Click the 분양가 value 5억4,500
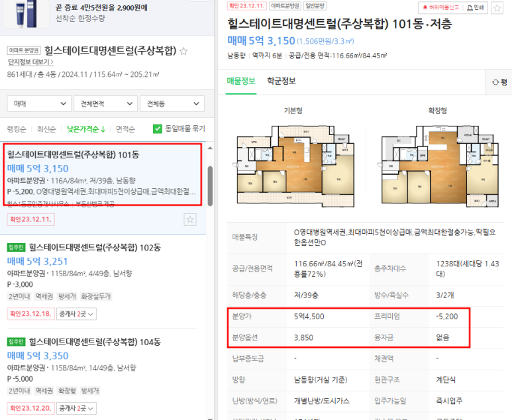This screenshot has height=420, width=512. 309,317
